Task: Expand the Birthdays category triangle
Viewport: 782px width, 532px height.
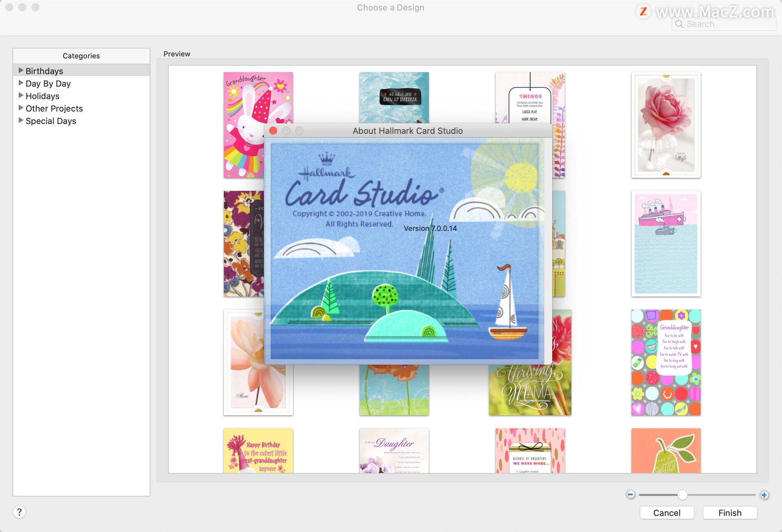Action: (21, 70)
